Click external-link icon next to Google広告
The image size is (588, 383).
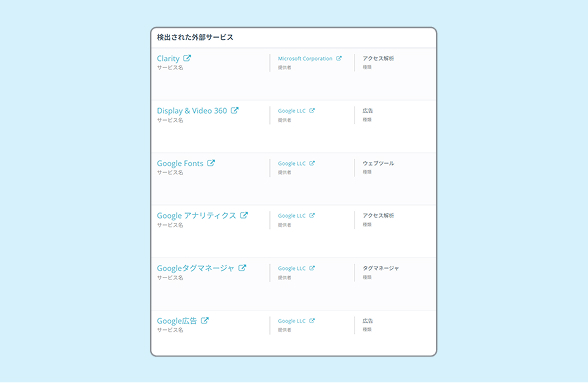205,320
